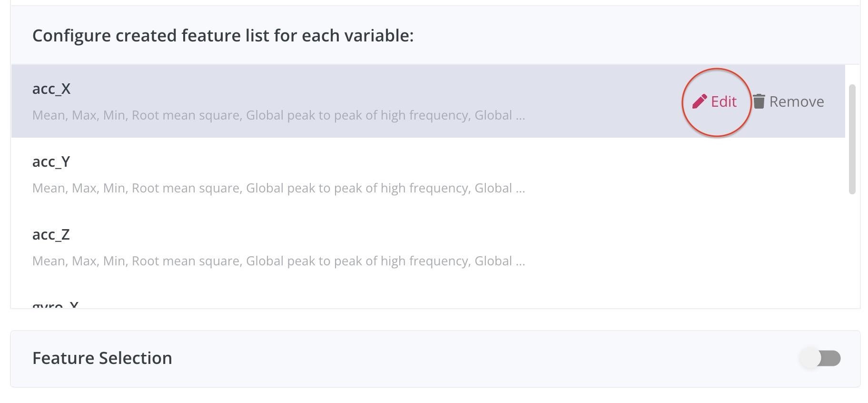
Task: Select the acc_Z variable name
Action: pyautogui.click(x=51, y=235)
